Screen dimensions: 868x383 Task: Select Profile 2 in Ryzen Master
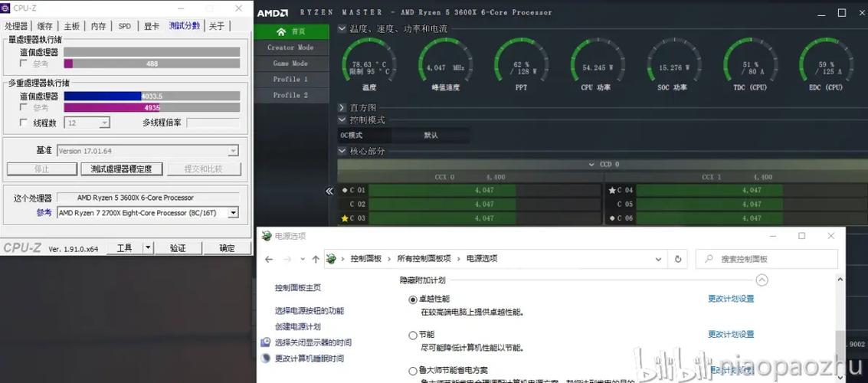(x=290, y=95)
